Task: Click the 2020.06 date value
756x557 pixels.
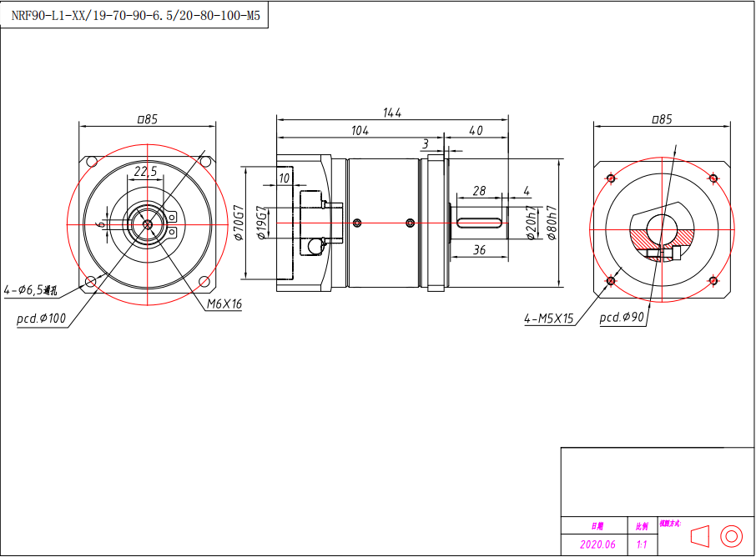Action: coord(597,544)
